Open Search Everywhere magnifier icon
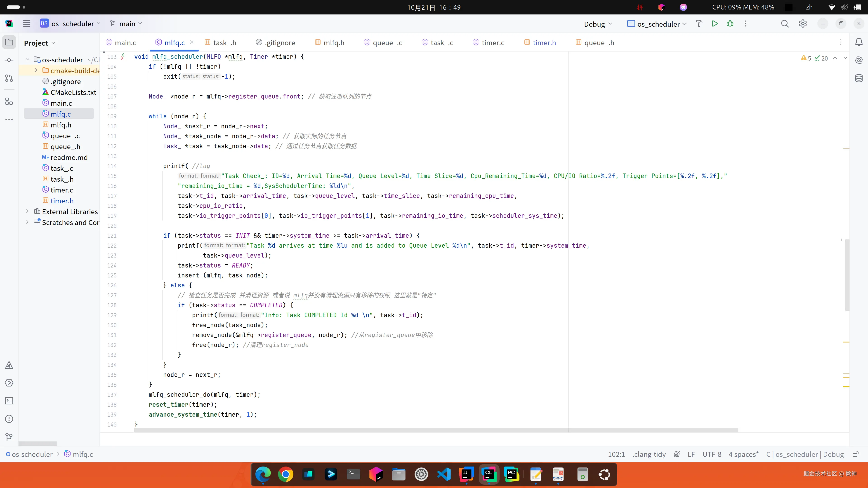 coord(785,23)
